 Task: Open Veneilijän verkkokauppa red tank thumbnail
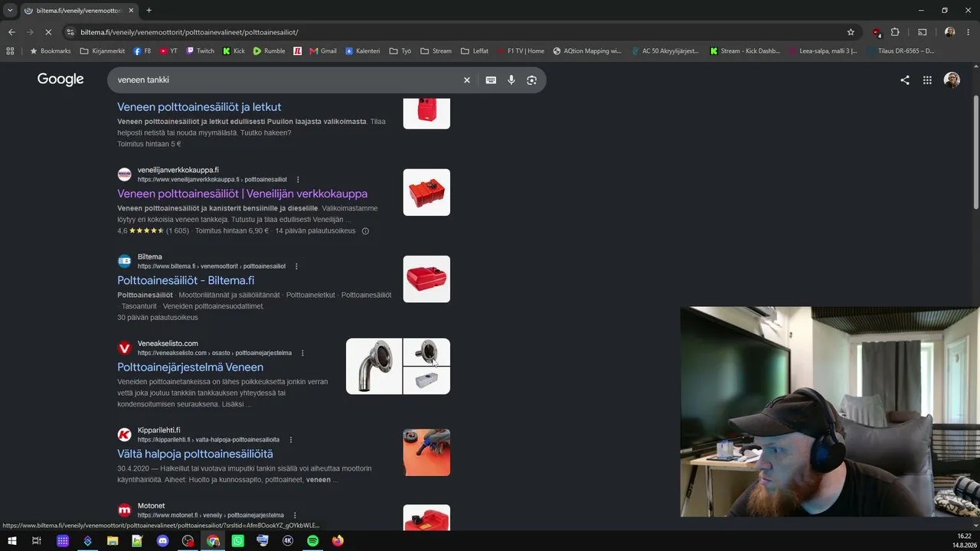[426, 192]
